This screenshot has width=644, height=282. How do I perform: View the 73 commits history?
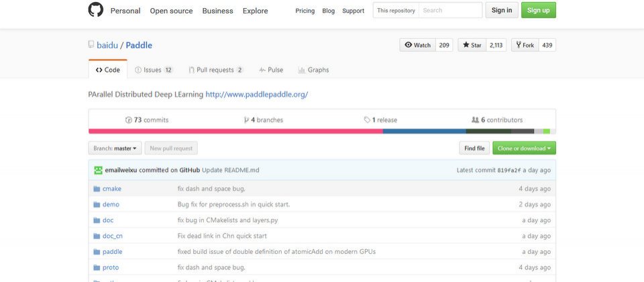click(x=147, y=120)
